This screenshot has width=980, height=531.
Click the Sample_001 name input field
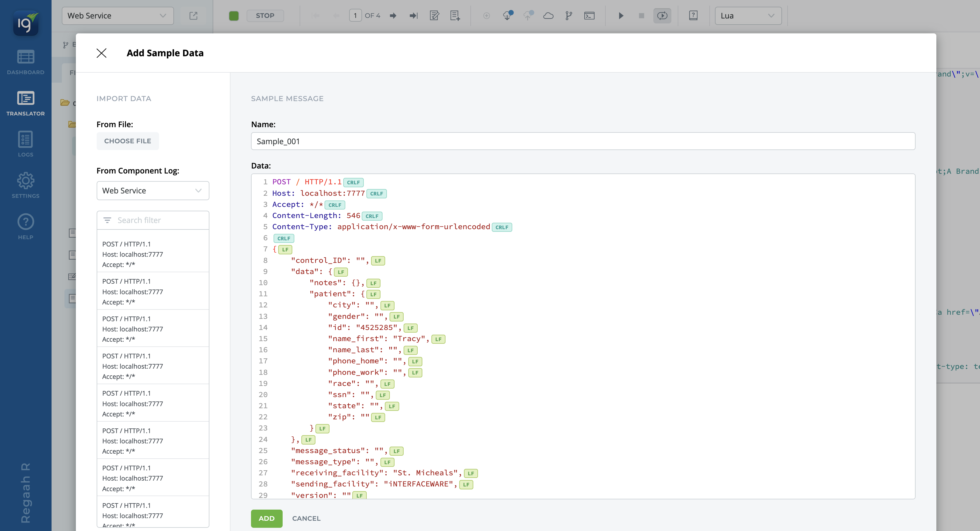tap(583, 141)
